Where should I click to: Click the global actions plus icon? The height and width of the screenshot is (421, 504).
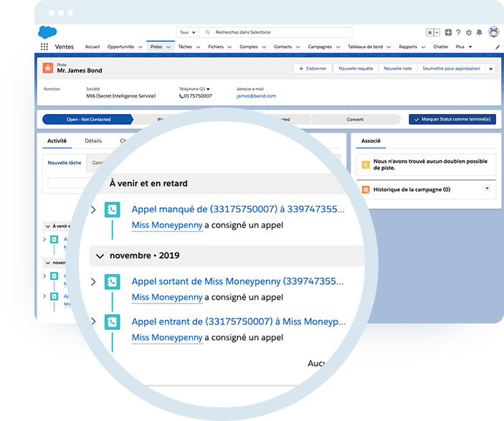pos(448,32)
